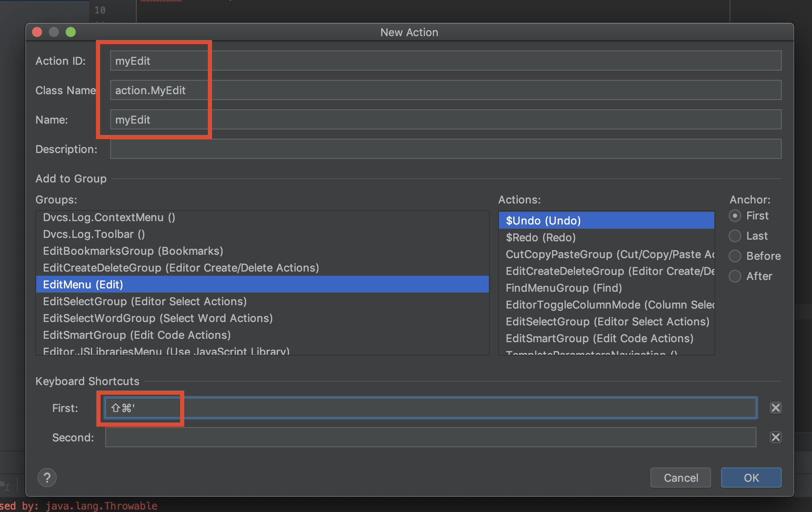This screenshot has height=512, width=812.
Task: Choose the After anchor radio button
Action: (735, 276)
